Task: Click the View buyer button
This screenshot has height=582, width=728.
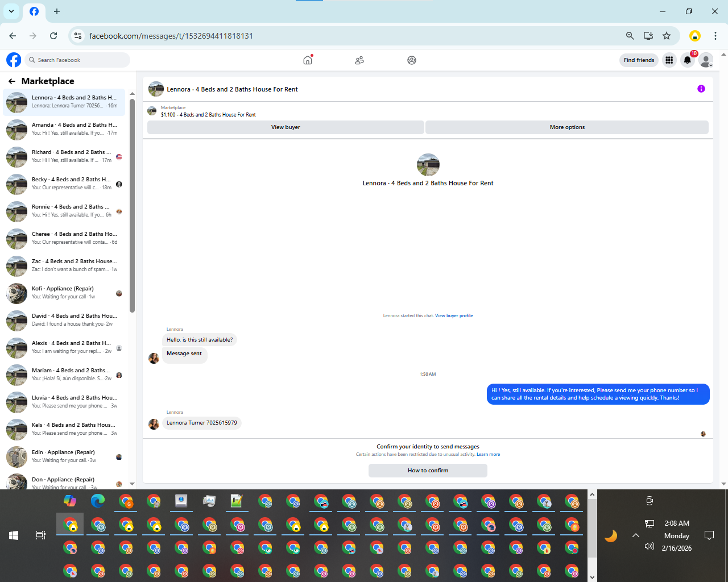Action: coord(286,127)
